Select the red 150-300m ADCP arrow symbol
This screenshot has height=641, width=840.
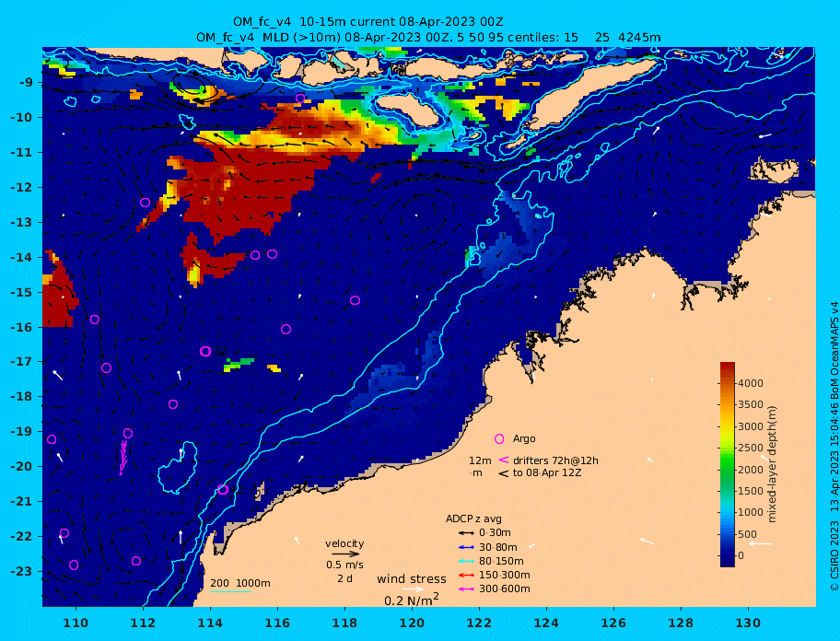466,575
